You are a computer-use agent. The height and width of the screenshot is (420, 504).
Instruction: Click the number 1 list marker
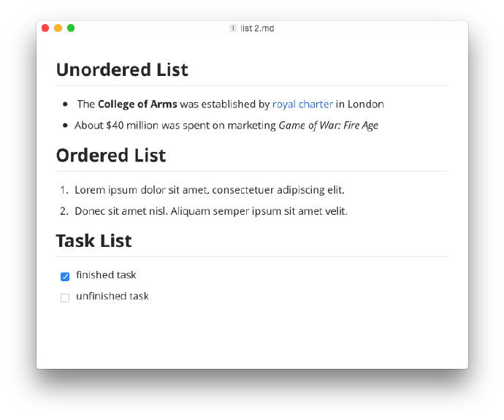click(64, 190)
